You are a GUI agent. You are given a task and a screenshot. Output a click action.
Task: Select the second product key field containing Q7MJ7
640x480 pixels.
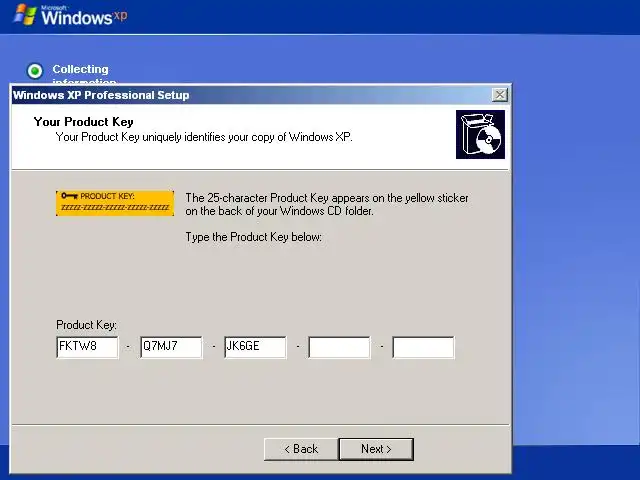click(x=171, y=347)
